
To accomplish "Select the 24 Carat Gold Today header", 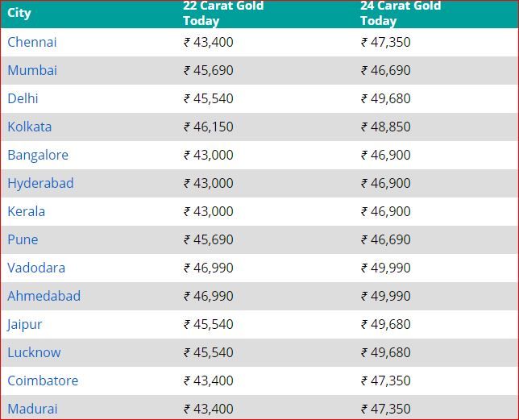I will pyautogui.click(x=401, y=13).
